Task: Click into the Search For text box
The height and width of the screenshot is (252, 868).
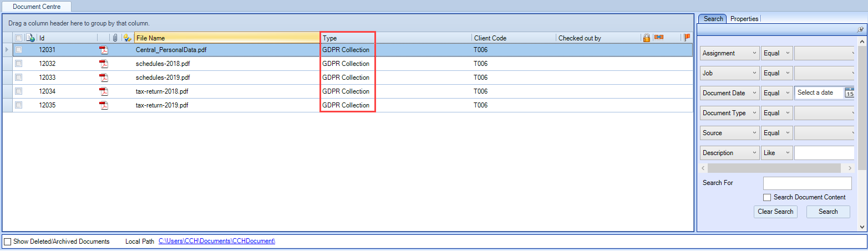Action: (807, 183)
